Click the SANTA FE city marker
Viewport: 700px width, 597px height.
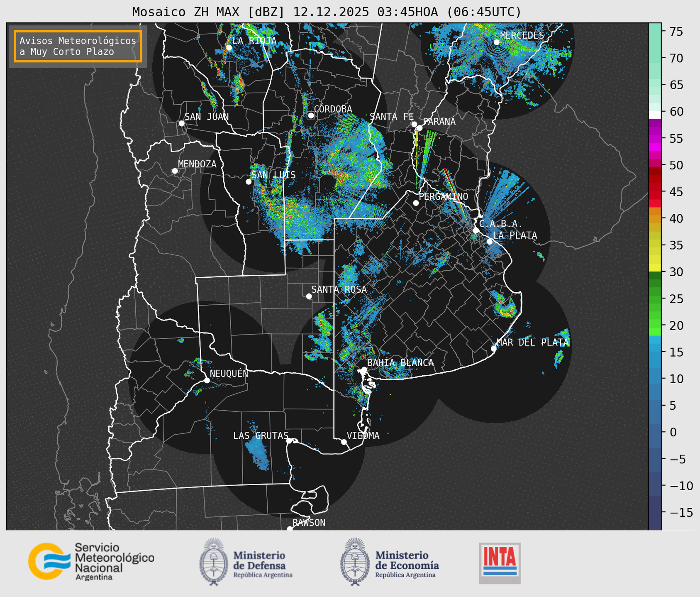pos(414,124)
